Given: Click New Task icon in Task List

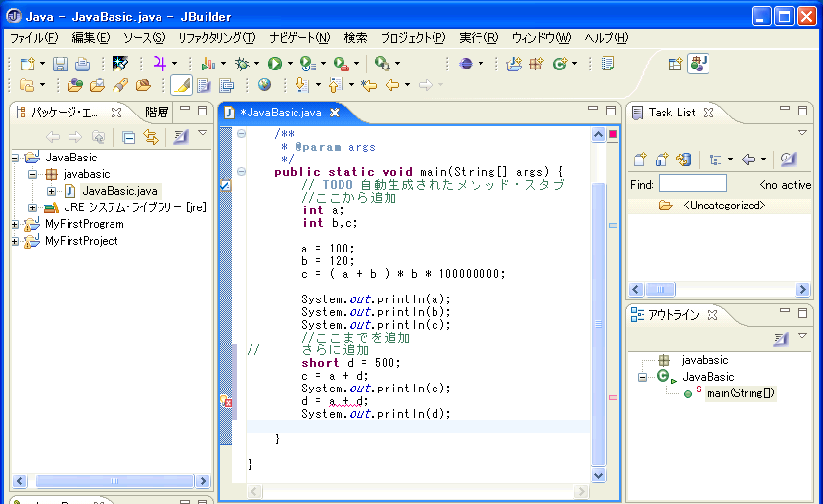Looking at the screenshot, I should tap(640, 160).
